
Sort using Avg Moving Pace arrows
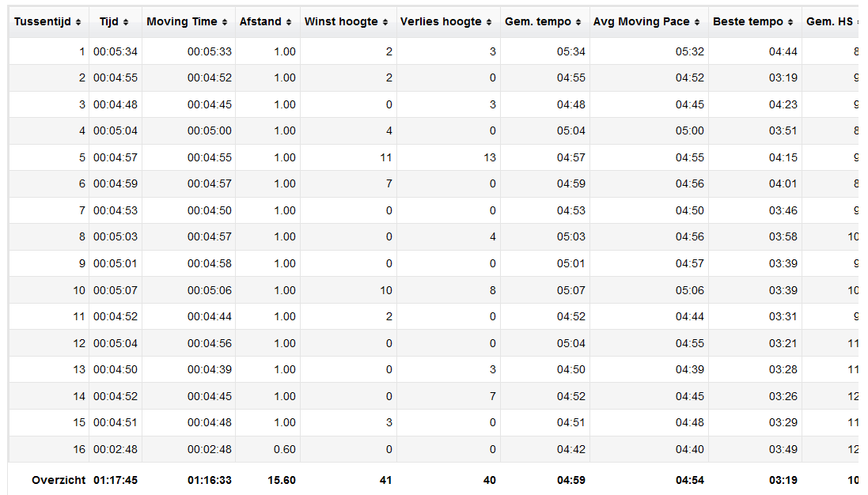point(696,22)
